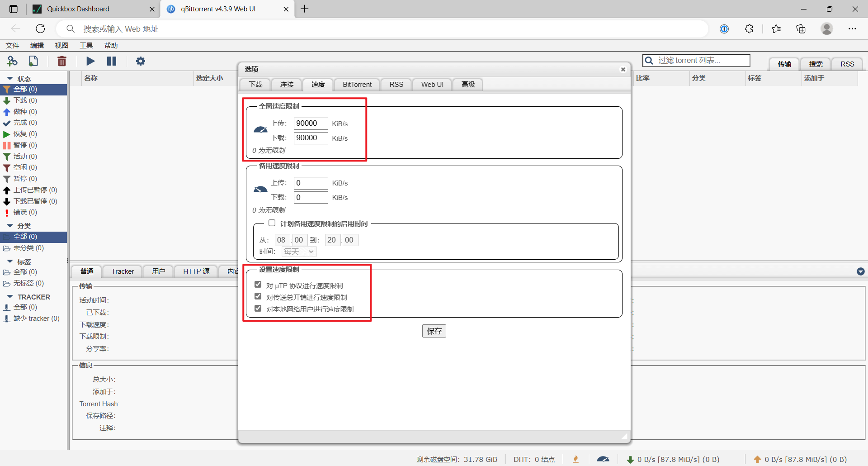Switch to the 下载 options tab
The width and height of the screenshot is (868, 466).
click(x=255, y=85)
